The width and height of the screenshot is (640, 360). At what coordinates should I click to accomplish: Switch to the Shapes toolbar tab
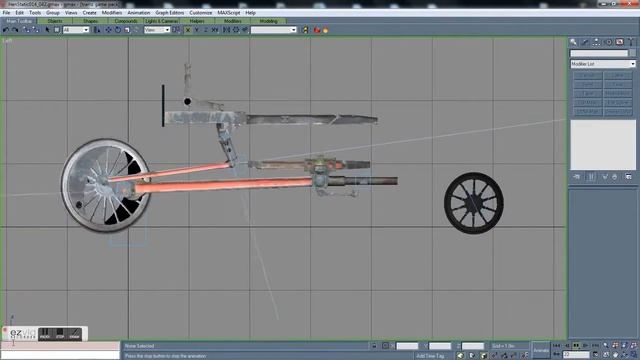[90, 21]
